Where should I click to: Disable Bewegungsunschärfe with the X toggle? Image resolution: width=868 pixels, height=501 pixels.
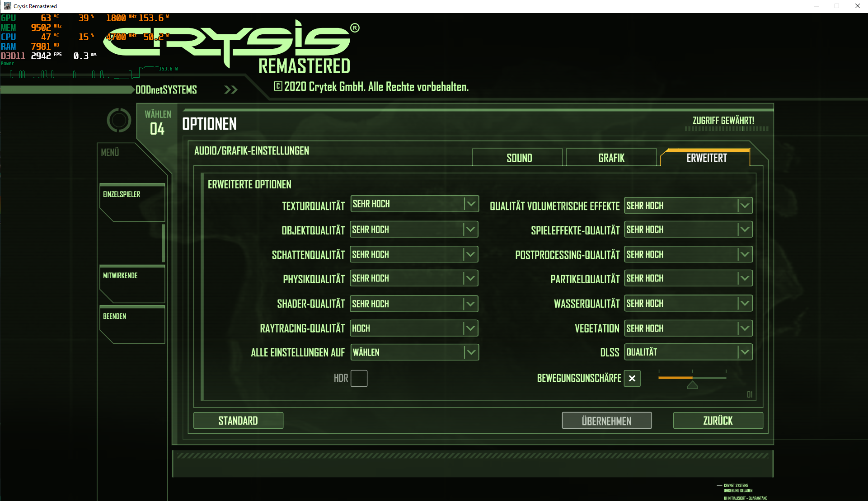632,379
